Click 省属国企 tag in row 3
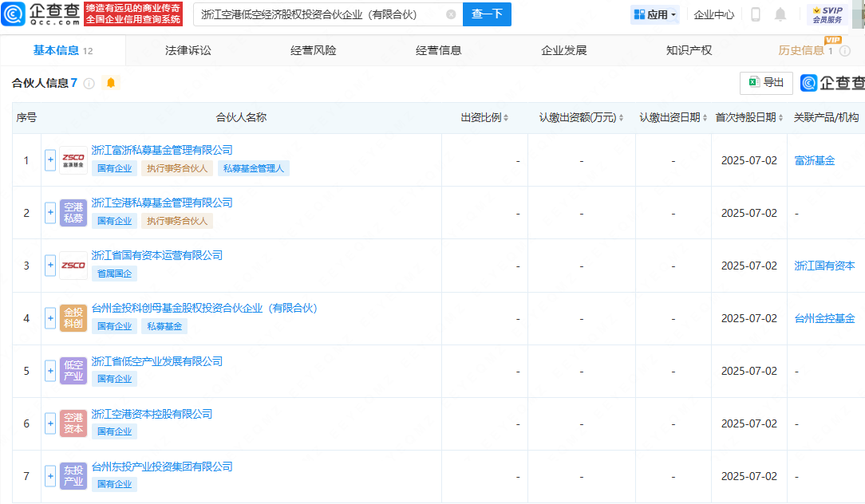 pos(115,274)
